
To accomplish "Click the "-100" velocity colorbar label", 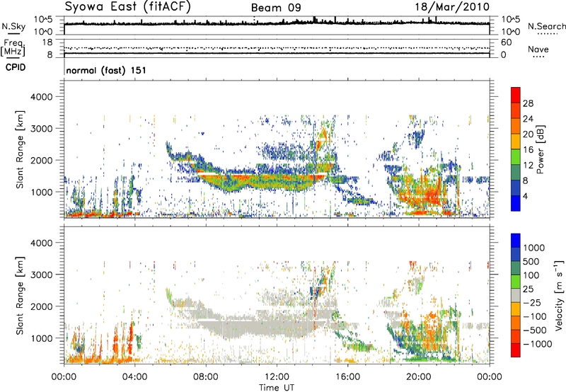I will tap(535, 316).
